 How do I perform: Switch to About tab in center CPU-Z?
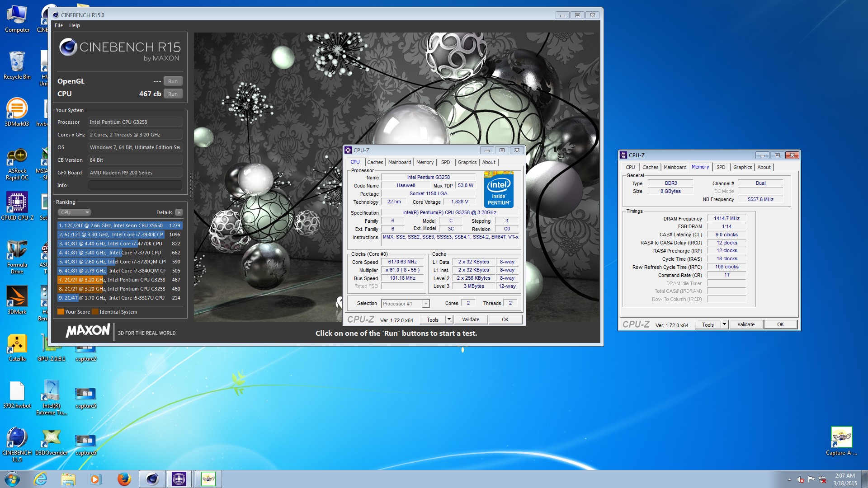(489, 162)
